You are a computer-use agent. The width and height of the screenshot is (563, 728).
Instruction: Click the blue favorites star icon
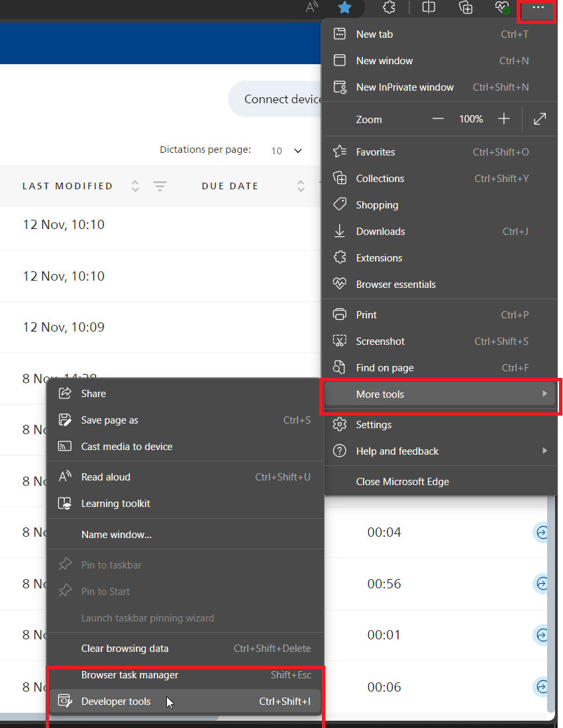click(344, 7)
